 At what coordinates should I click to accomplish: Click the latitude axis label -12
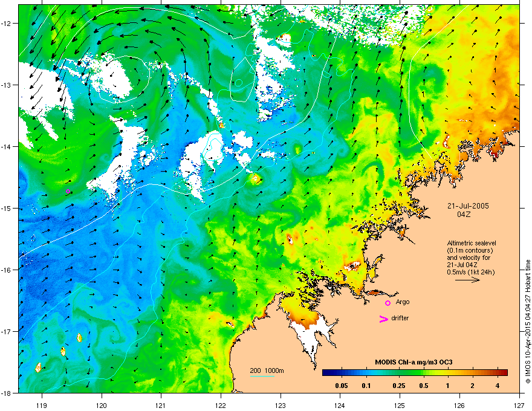pyautogui.click(x=7, y=24)
